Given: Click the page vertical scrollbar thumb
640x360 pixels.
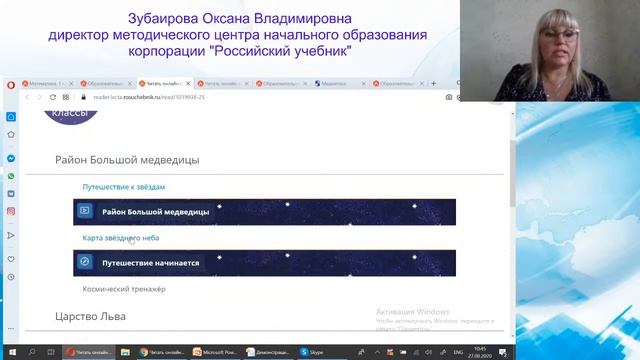Looking at the screenshot, I should [x=513, y=173].
